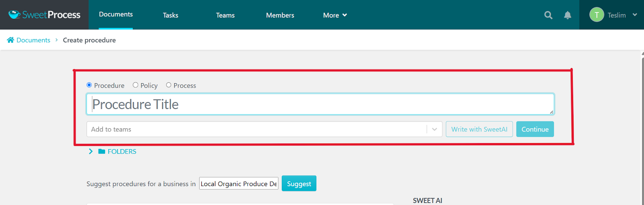Image resolution: width=644 pixels, height=205 pixels.
Task: Click the FOLDERS folder icon
Action: [102, 152]
